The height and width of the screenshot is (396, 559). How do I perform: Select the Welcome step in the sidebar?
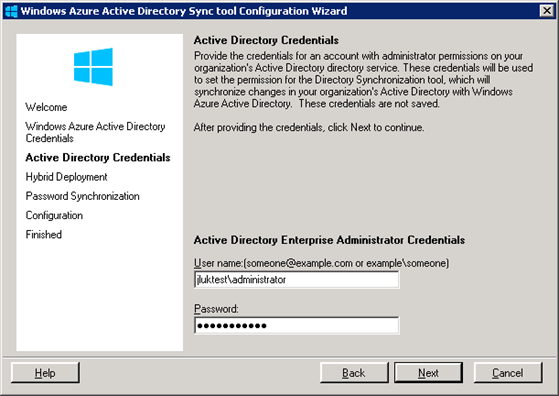[x=46, y=107]
